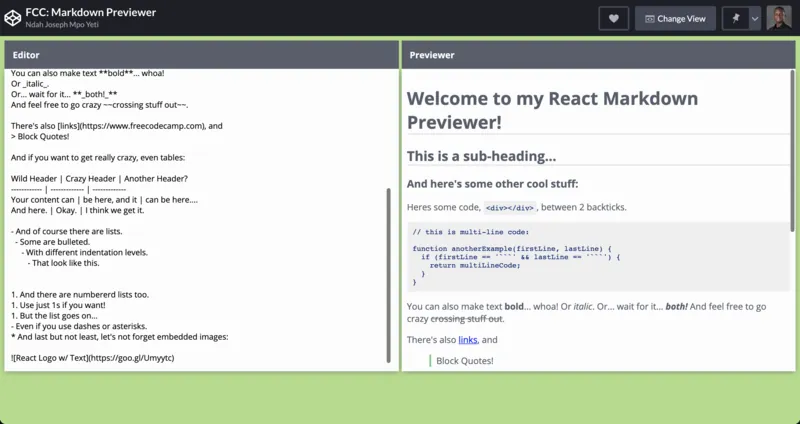
Task: Click 'And here's some other cool stuff:' heading
Action: (492, 184)
